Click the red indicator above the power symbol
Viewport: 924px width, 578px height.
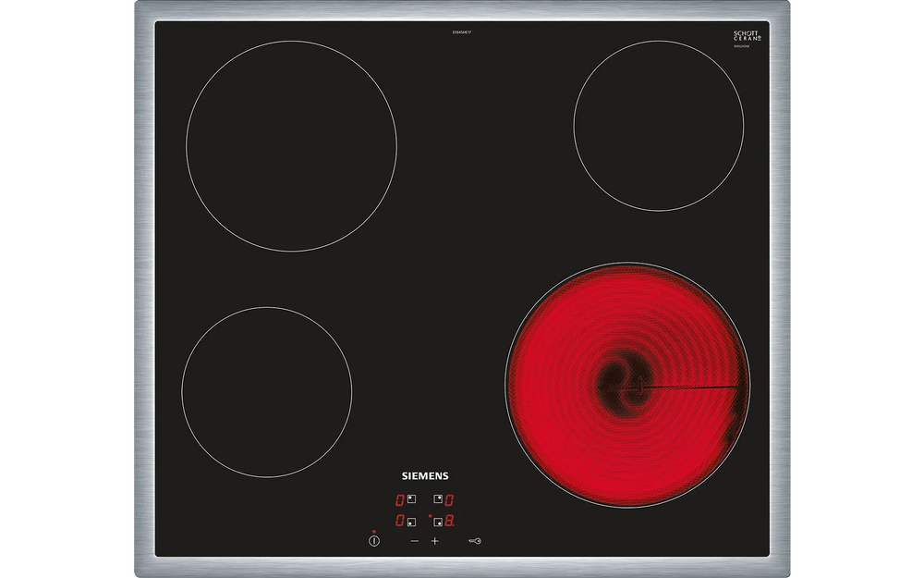point(374,530)
